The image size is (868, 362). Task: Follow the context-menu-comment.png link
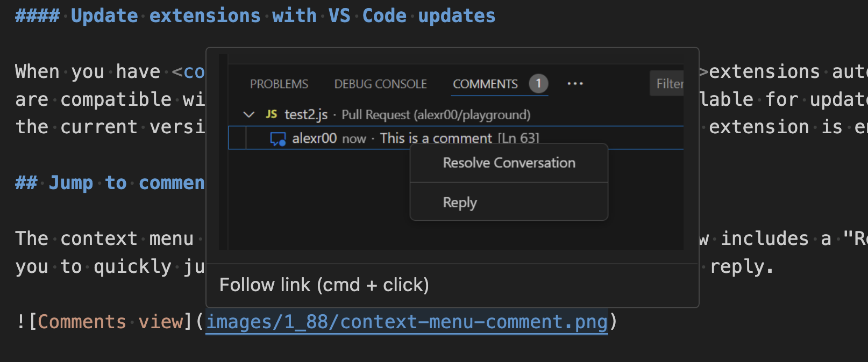[407, 321]
